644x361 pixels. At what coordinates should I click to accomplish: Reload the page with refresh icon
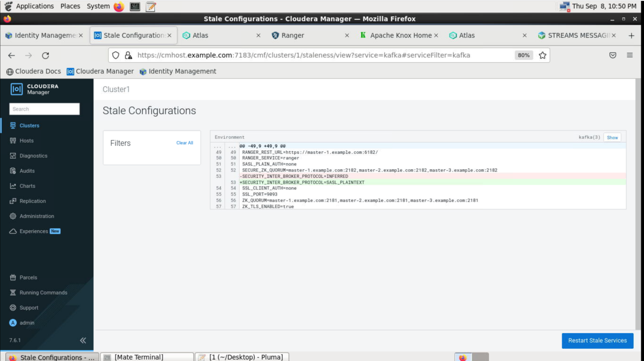point(45,56)
